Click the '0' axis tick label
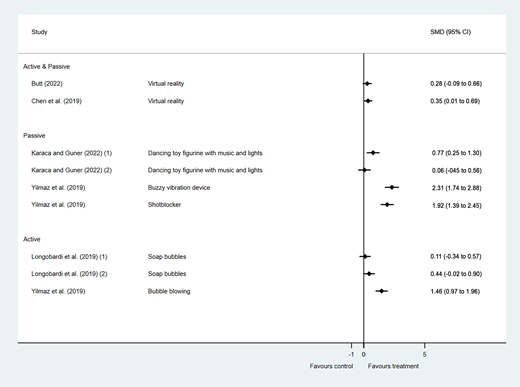Image resolution: width=520 pixels, height=387 pixels. [x=363, y=354]
